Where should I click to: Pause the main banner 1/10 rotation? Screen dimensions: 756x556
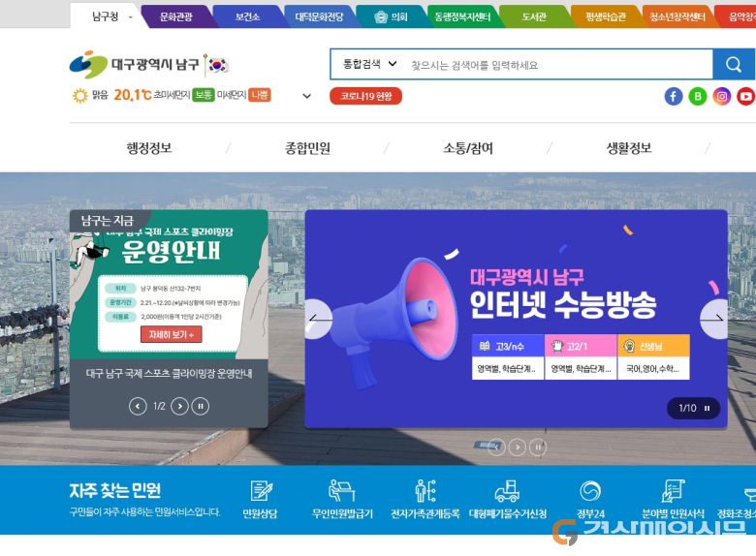coord(707,408)
